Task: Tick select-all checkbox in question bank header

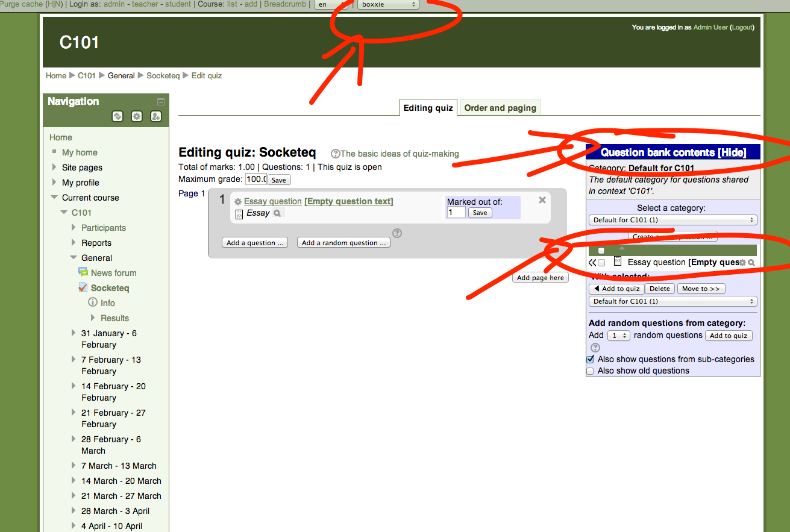Action: [601, 251]
